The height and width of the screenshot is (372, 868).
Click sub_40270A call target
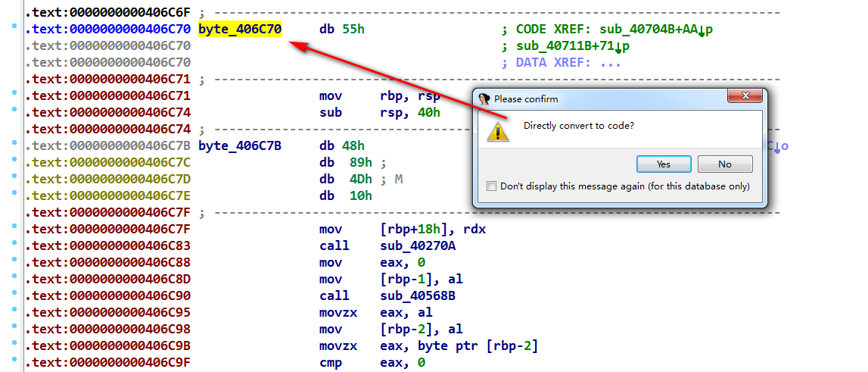click(418, 245)
